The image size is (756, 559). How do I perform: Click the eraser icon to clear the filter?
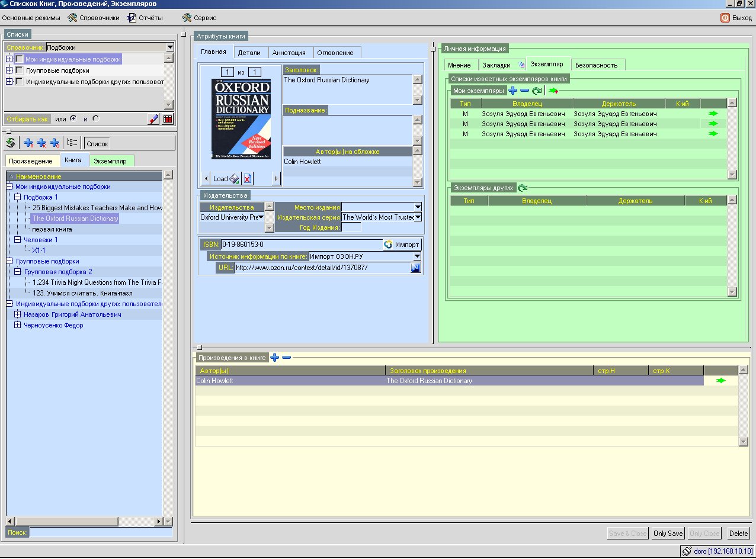pyautogui.click(x=153, y=118)
